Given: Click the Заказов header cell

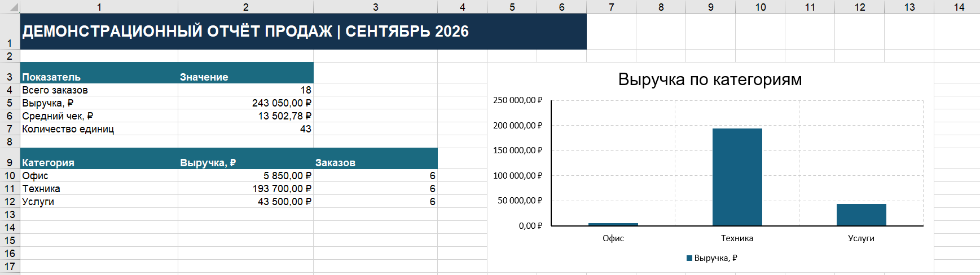Looking at the screenshot, I should (x=376, y=158).
